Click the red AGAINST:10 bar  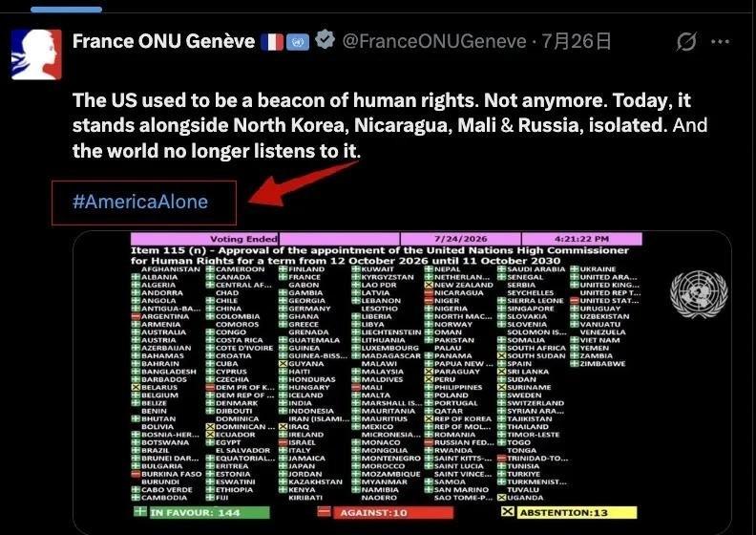393,512
